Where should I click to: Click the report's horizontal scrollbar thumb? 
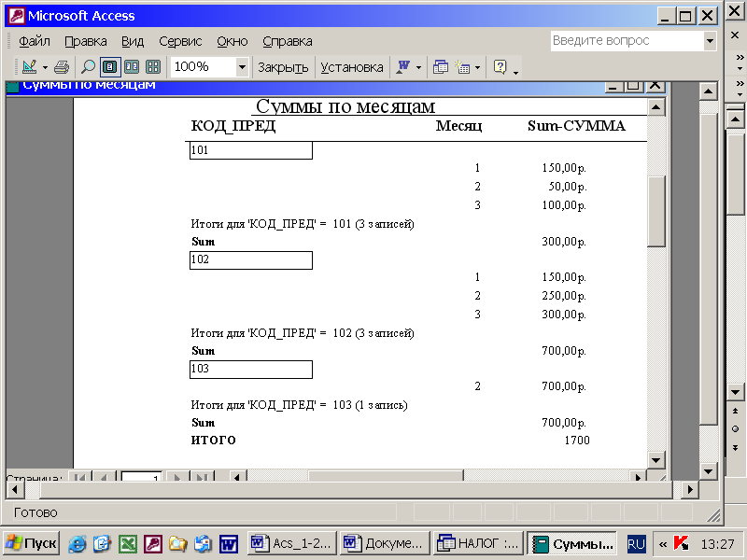click(x=386, y=475)
